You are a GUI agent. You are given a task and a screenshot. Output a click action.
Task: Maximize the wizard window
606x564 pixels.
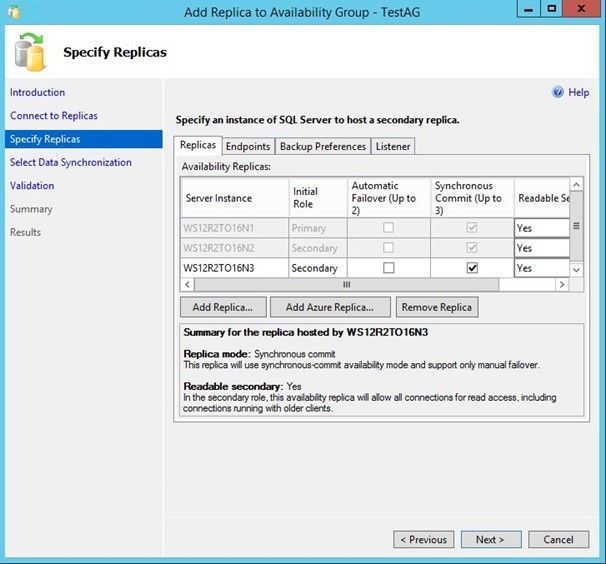click(x=552, y=9)
